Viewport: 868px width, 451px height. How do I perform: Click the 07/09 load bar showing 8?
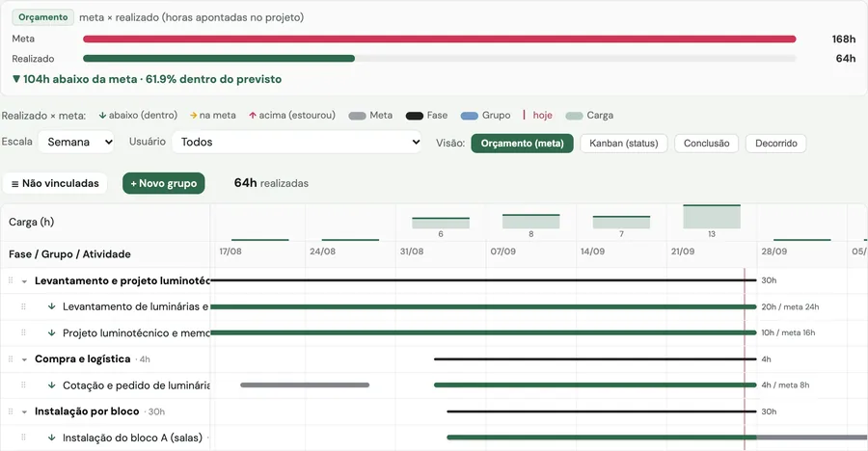(x=530, y=222)
